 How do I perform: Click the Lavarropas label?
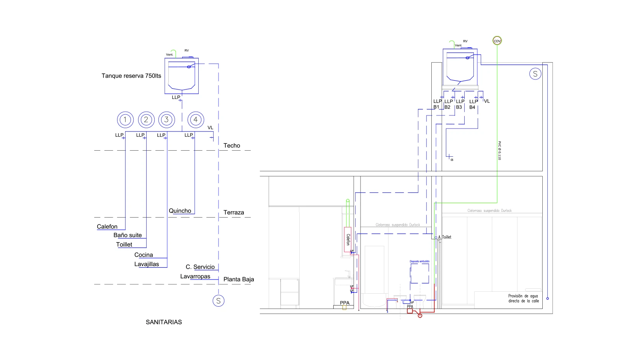(x=195, y=276)
